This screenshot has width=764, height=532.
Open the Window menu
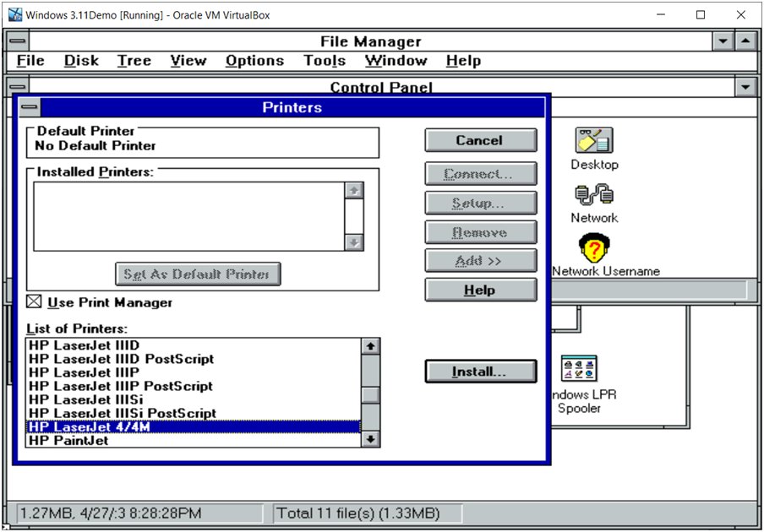[396, 60]
